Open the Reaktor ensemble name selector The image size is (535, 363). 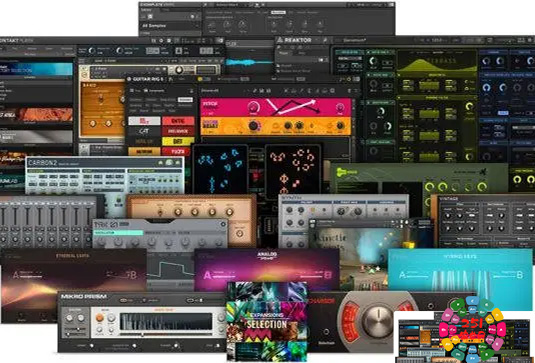(355, 40)
